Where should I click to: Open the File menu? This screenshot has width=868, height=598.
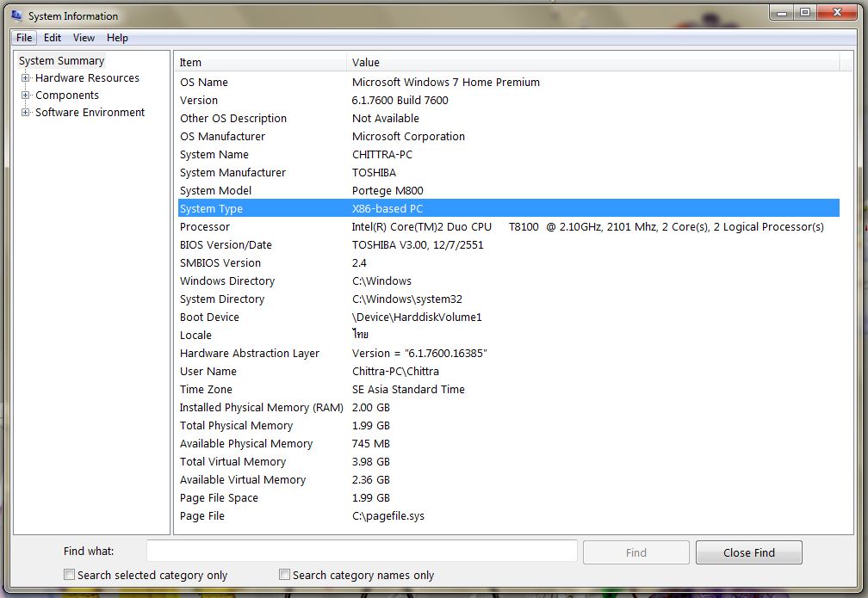(x=24, y=38)
